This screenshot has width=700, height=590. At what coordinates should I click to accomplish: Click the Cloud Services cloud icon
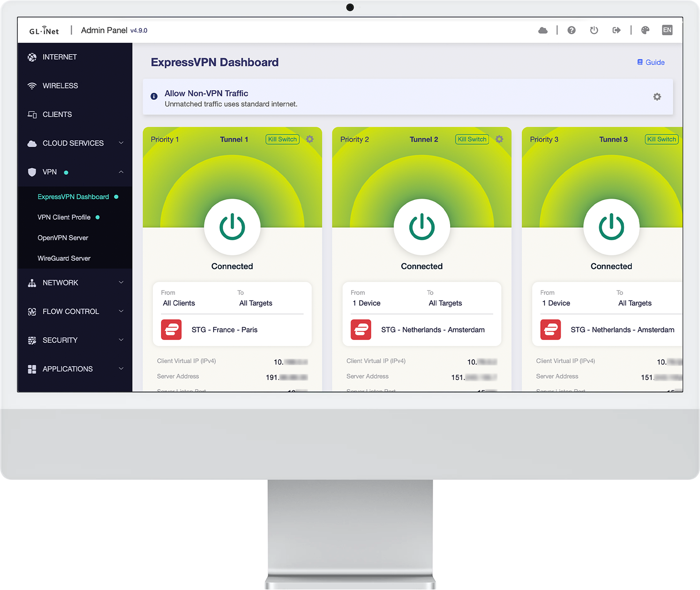pyautogui.click(x=32, y=143)
